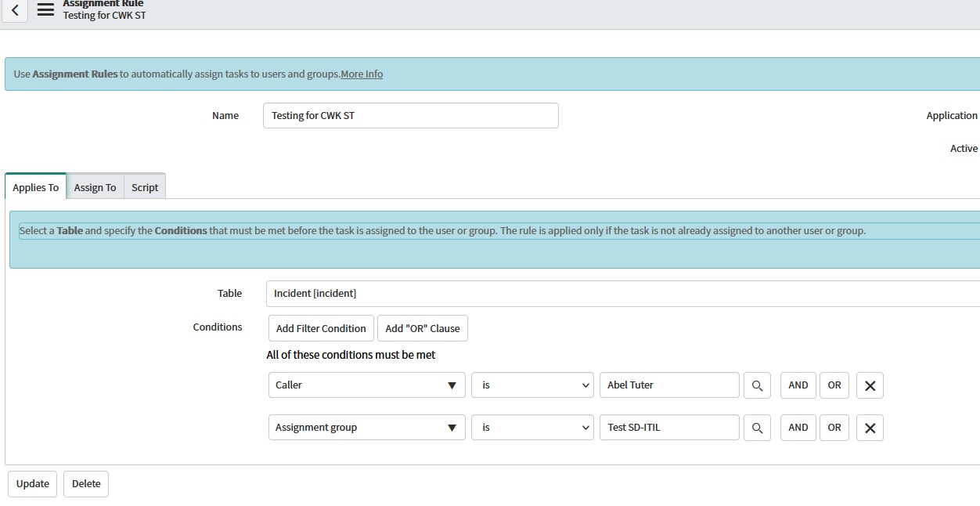Click the Abel Tuter value field
The image size is (980, 506).
[x=669, y=385]
